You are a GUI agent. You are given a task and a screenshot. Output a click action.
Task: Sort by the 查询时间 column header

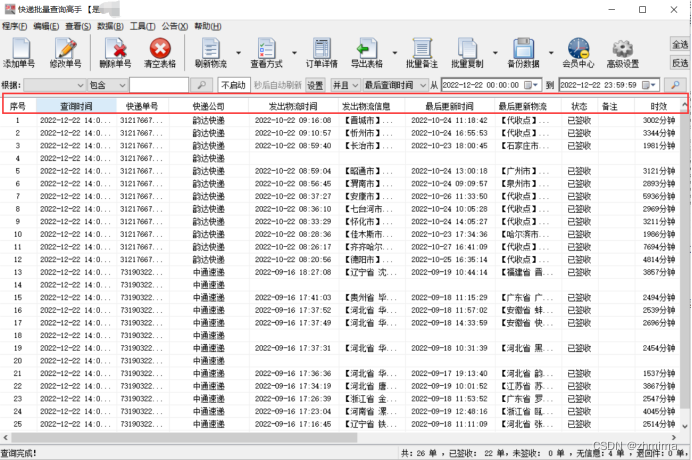click(76, 106)
